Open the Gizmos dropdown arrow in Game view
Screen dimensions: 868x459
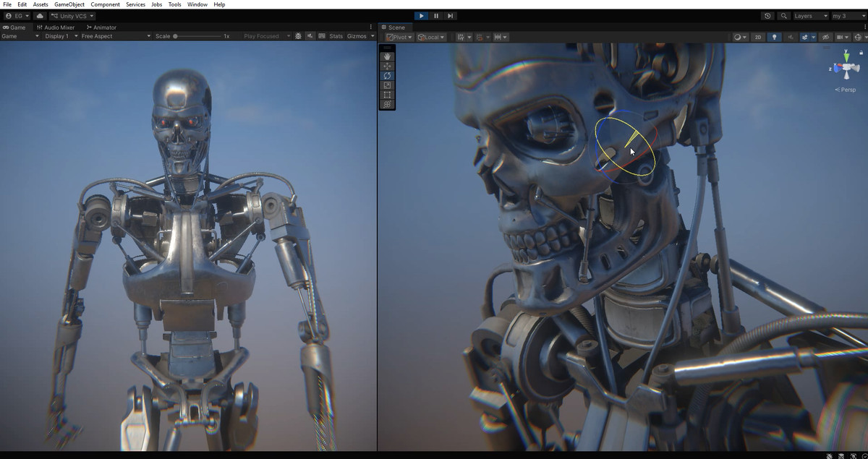(x=373, y=36)
